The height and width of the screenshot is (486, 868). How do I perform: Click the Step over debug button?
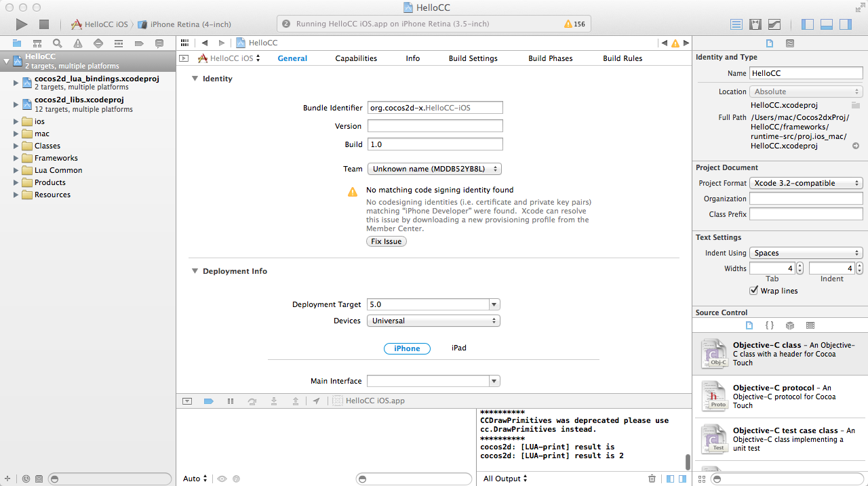(x=252, y=401)
